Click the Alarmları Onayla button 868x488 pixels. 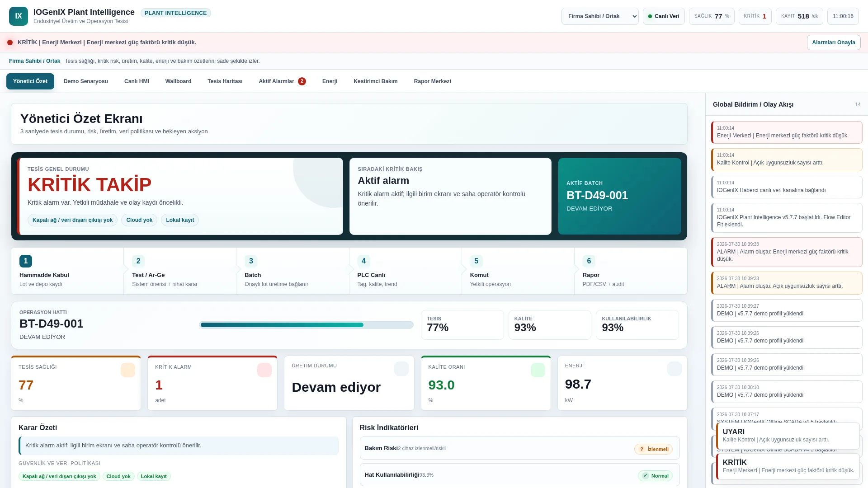coord(833,42)
